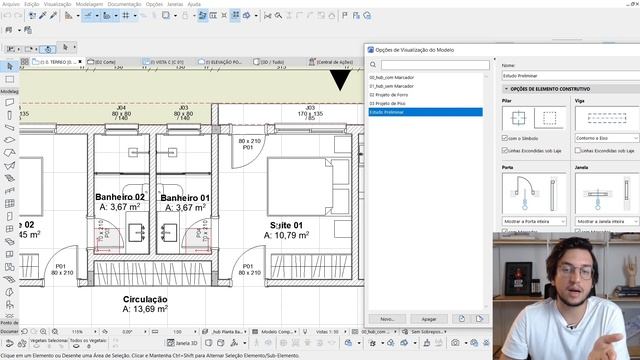Open the Janelas menu
The height and width of the screenshot is (360, 640).
coord(175,4)
